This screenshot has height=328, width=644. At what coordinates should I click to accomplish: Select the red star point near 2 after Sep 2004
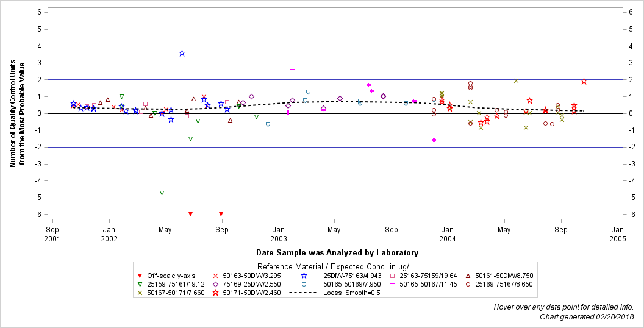[584, 81]
